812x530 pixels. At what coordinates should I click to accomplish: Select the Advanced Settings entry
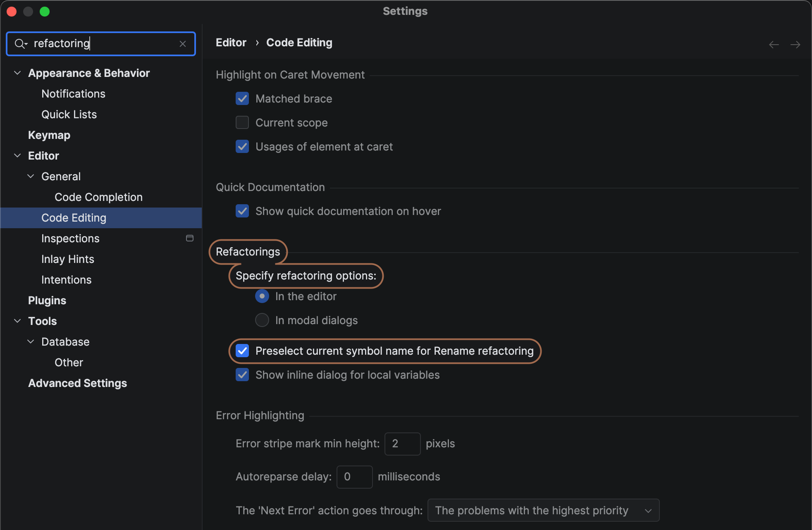(77, 383)
